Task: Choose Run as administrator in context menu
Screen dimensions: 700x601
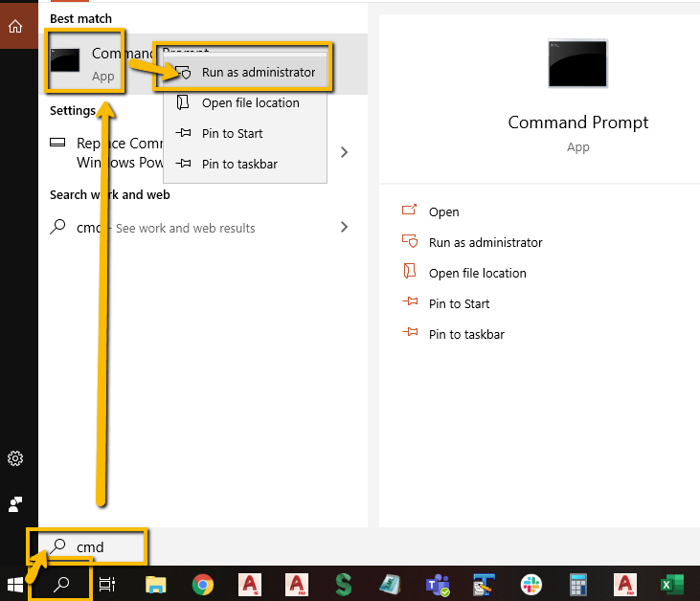Action: tap(245, 73)
